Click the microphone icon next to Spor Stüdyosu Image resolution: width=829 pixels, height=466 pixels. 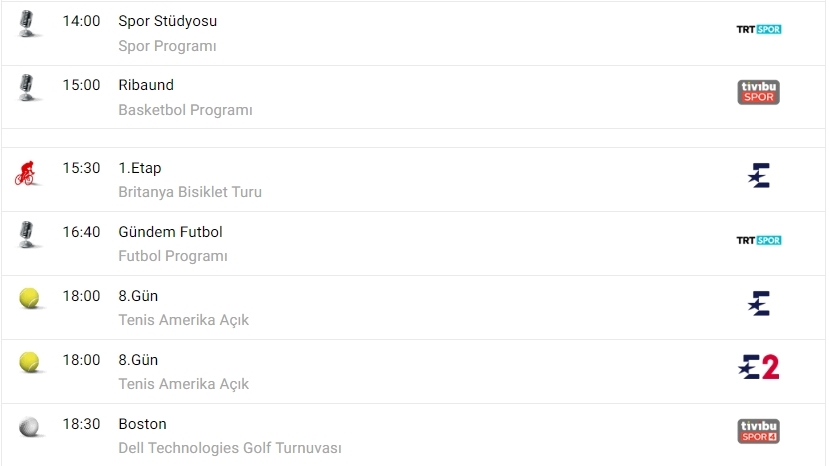coord(29,24)
